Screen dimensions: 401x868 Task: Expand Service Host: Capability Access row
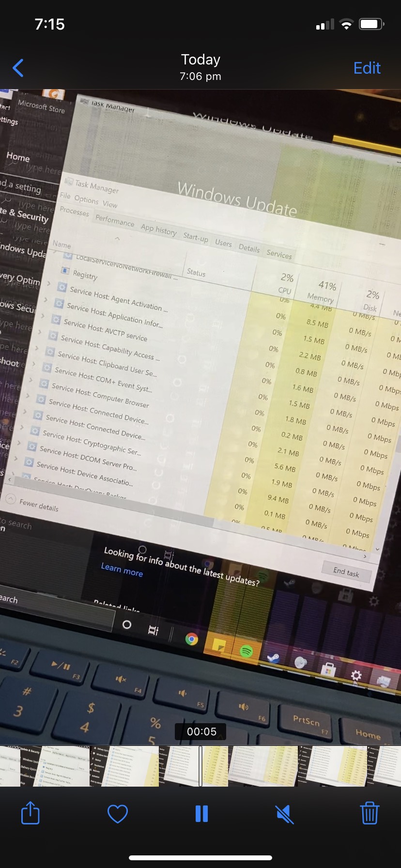pyautogui.click(x=39, y=333)
